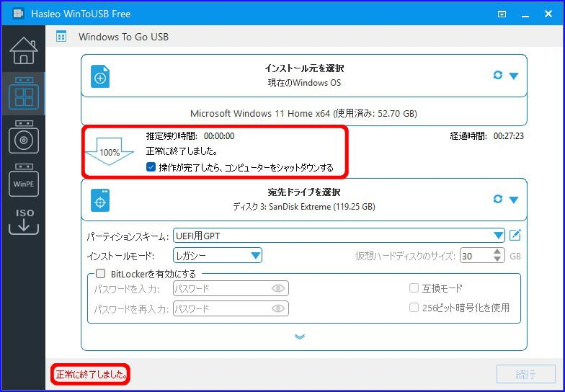Open the install mode レガシー dropdown
The width and height of the screenshot is (565, 392).
[218, 255]
